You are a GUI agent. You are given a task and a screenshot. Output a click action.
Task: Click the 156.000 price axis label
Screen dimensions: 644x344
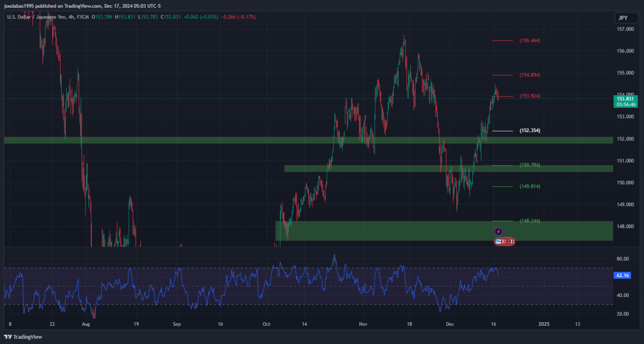coord(625,51)
